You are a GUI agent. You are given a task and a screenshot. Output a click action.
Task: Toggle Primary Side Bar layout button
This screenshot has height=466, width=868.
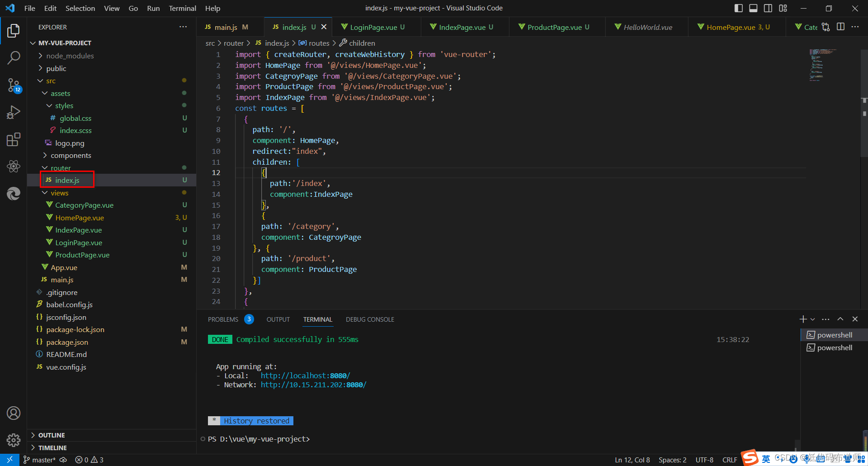739,8
